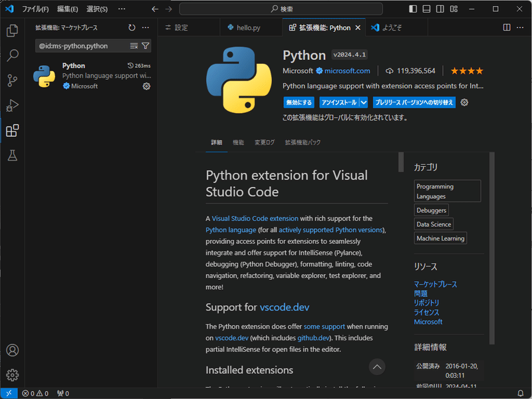Click the manage gear on Python list item
The height and width of the screenshot is (399, 532).
click(146, 86)
